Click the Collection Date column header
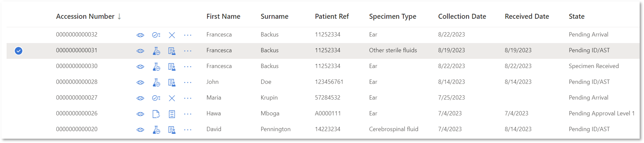The height and width of the screenshot is (143, 644). point(462,17)
